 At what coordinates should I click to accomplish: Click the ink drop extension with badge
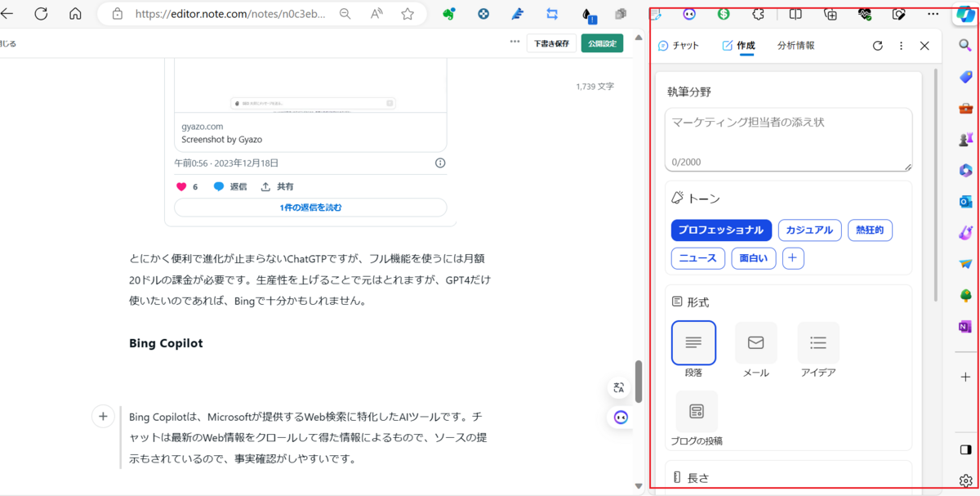[588, 15]
